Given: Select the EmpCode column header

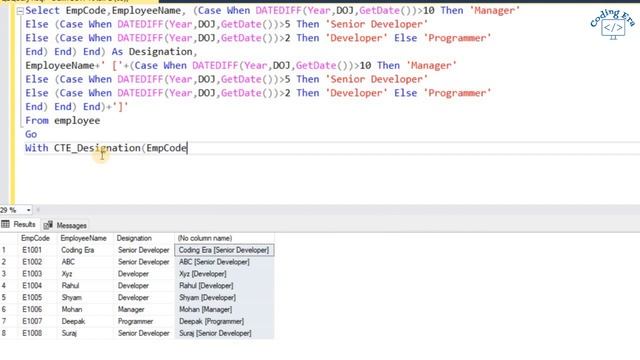Looking at the screenshot, I should coord(36,238).
